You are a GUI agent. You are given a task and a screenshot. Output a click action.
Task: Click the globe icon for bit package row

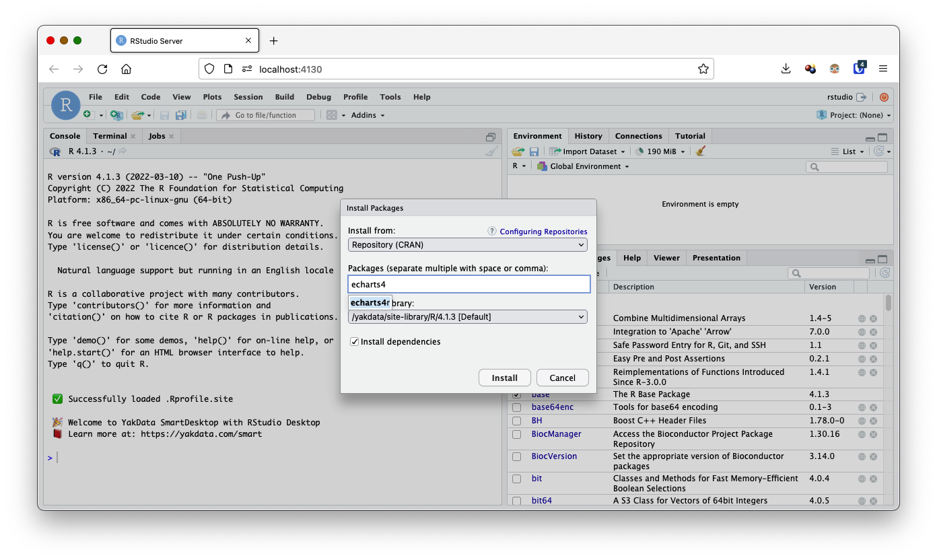click(x=862, y=479)
